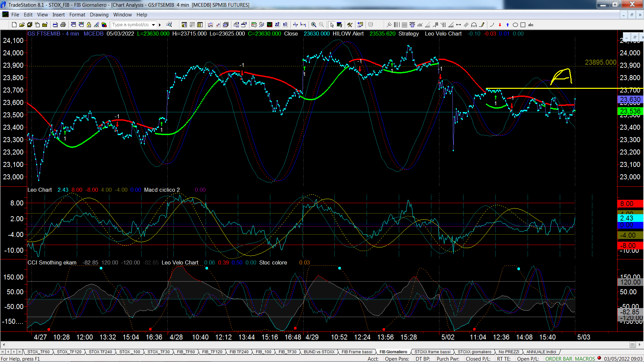644x362 pixels.
Task: Click the hammer and tools icon
Action: pos(350,25)
